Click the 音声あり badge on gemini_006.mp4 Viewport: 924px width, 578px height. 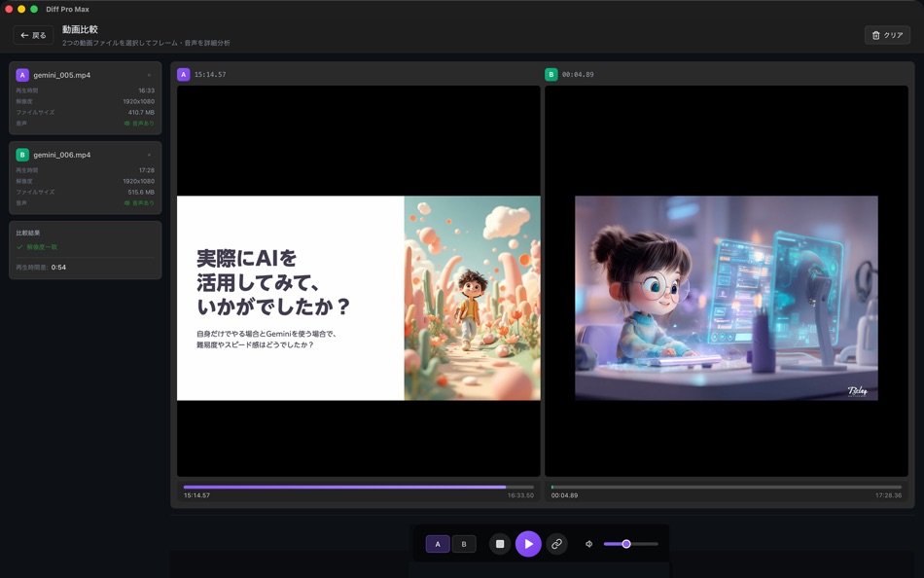tap(138, 204)
